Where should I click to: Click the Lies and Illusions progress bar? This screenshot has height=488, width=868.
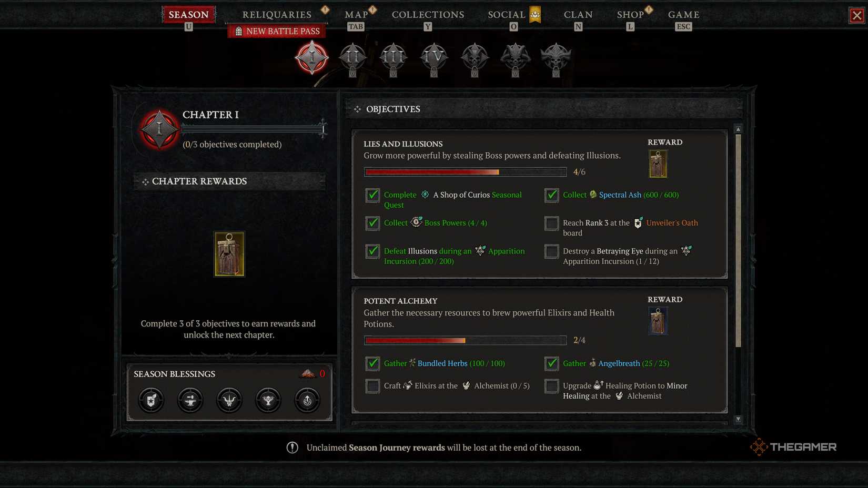465,172
